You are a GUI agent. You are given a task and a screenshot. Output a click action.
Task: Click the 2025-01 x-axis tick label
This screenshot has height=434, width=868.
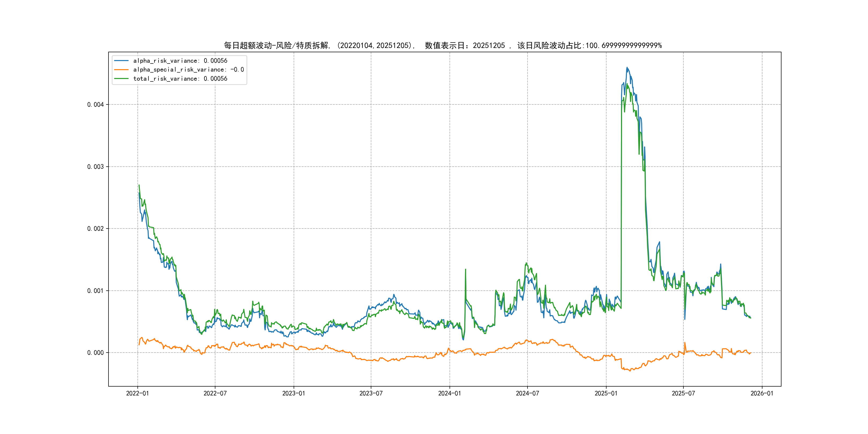pos(606,393)
